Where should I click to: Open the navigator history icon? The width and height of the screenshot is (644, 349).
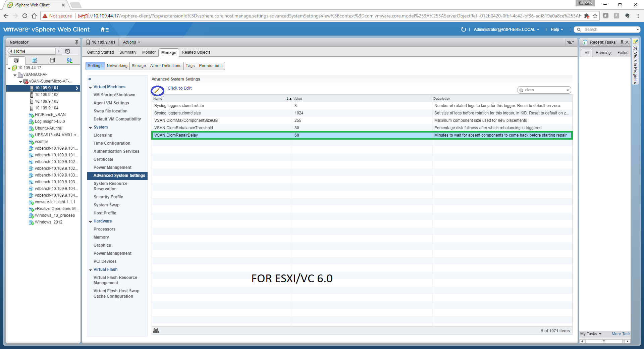pyautogui.click(x=67, y=51)
